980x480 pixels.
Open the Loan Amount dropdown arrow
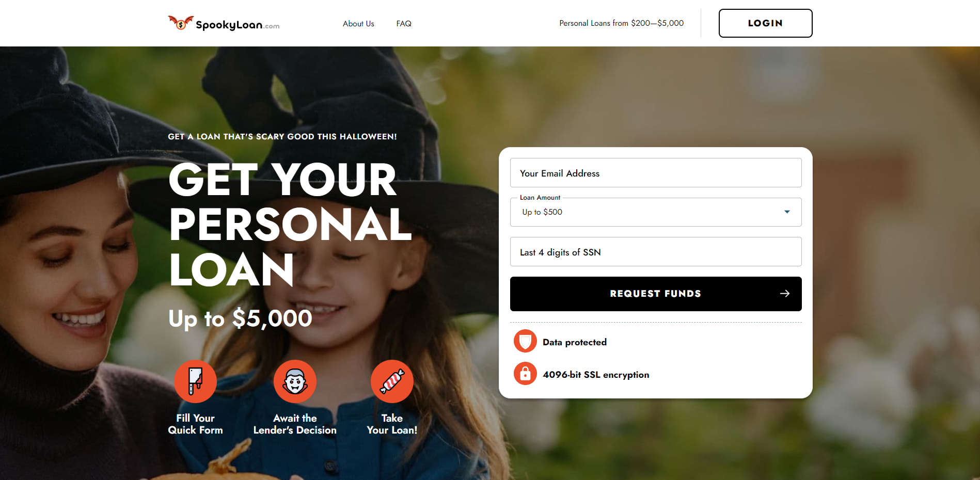tap(787, 212)
